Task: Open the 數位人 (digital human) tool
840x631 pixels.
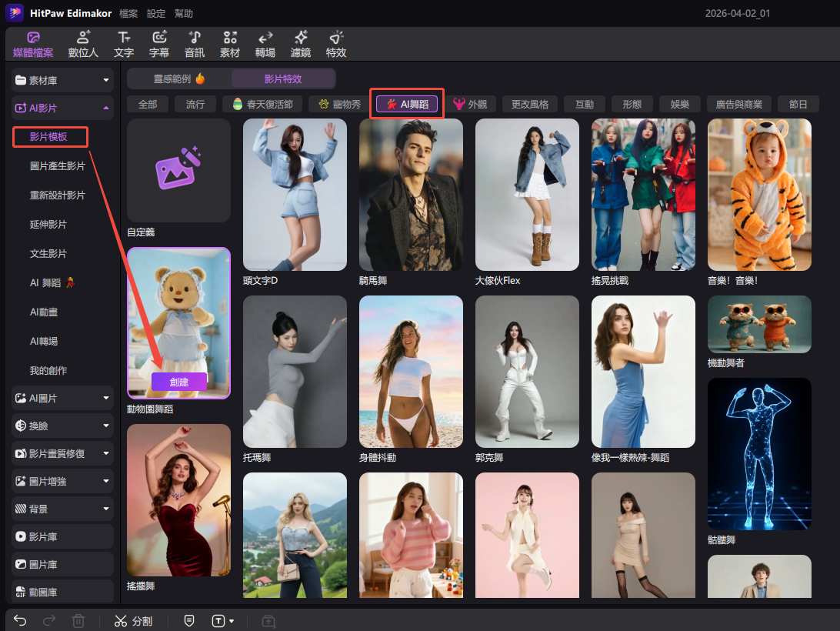Action: tap(83, 44)
